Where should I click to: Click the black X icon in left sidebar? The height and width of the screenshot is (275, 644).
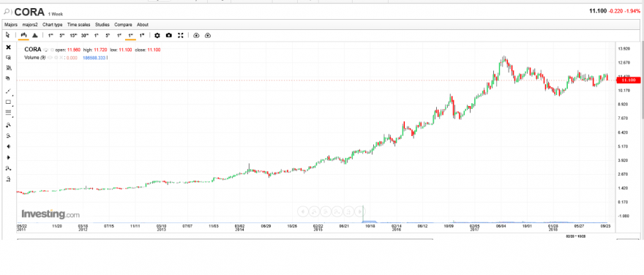(x=8, y=48)
